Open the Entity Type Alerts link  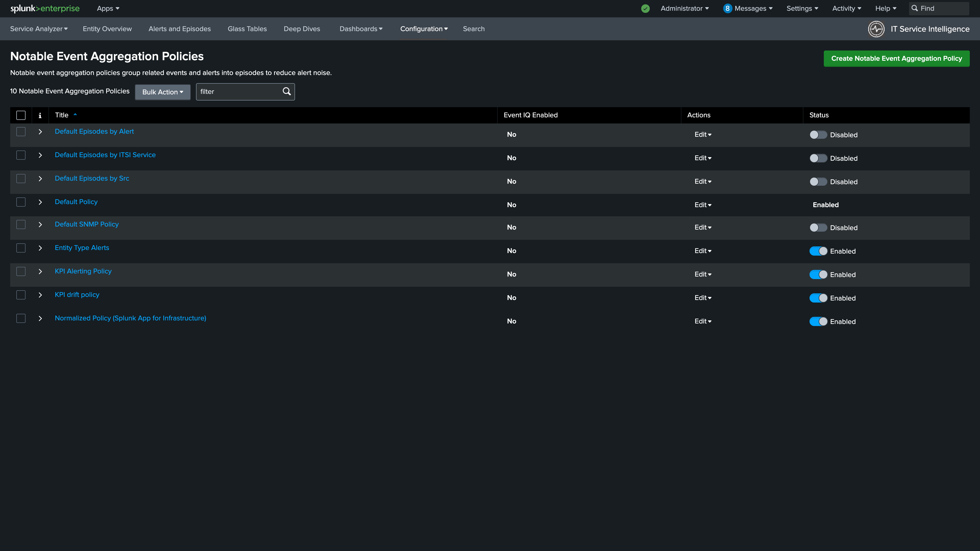pos(82,247)
